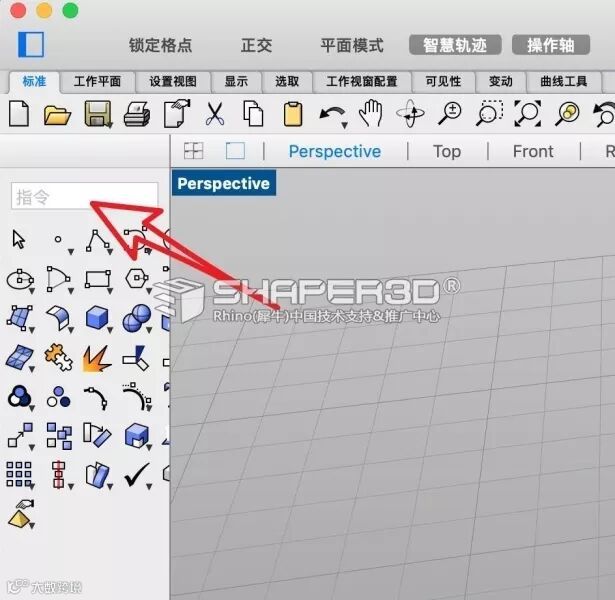
Task: Select the mesh plane tool
Action: (20, 358)
